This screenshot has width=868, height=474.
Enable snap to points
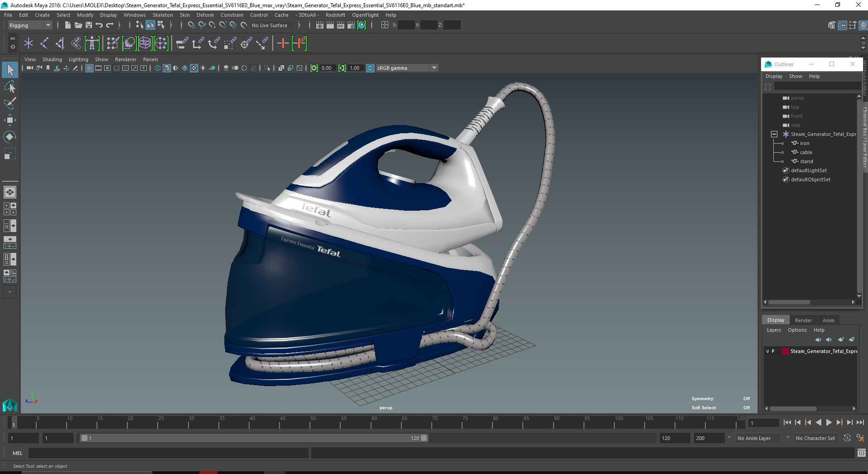point(212,25)
